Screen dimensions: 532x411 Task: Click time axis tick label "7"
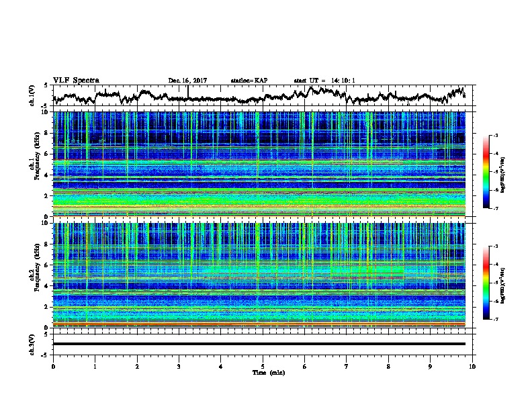click(x=347, y=367)
